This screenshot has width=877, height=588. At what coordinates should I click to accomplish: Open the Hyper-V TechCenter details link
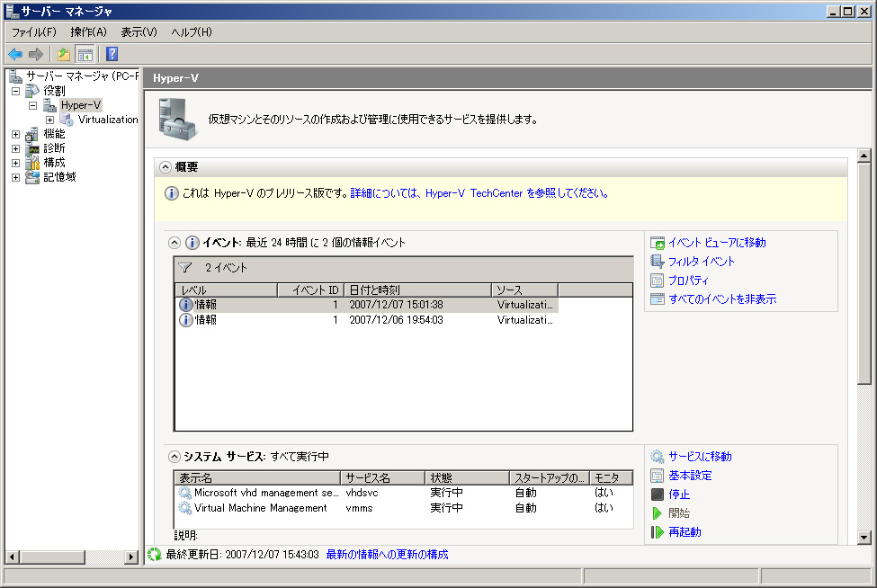479,193
